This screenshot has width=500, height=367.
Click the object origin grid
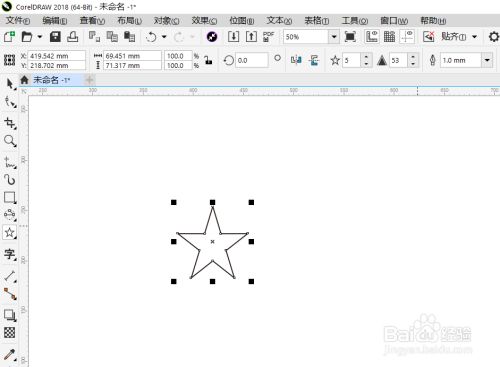[x=9, y=60]
